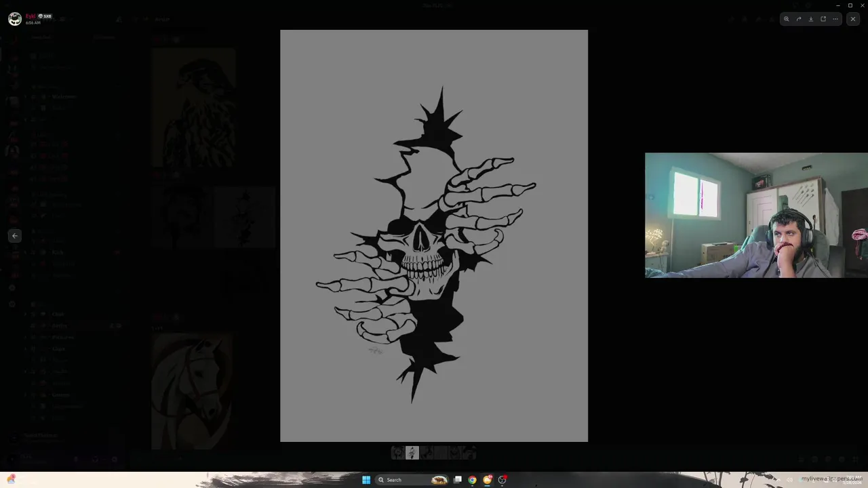Image resolution: width=868 pixels, height=488 pixels.
Task: Select the fourth carousel thumbnail
Action: coord(441,453)
